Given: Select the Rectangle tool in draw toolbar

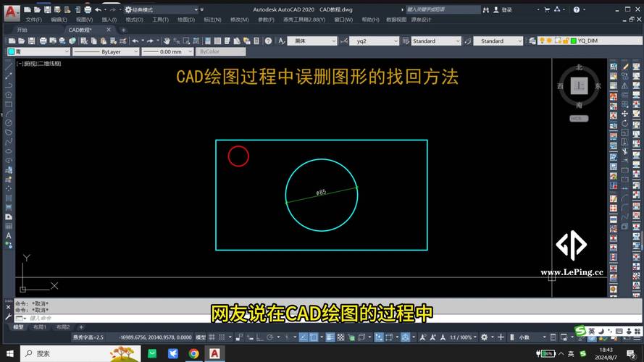Looking at the screenshot, I should coord(8,104).
